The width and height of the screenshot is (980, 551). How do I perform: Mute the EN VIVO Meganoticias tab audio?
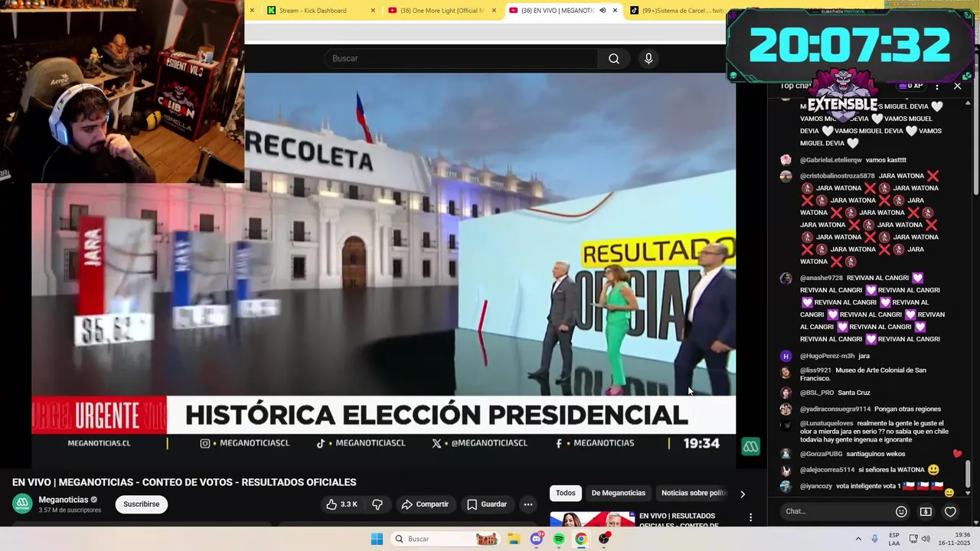pos(603,11)
